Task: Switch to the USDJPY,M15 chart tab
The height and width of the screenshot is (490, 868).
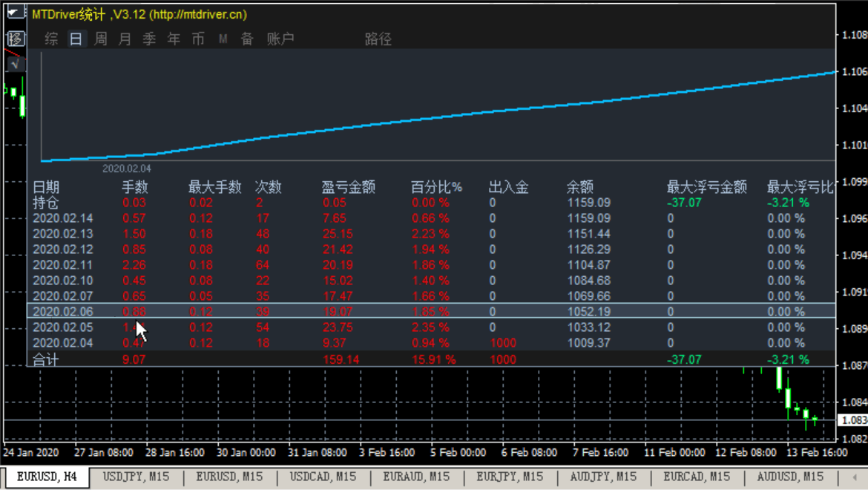Action: [137, 477]
